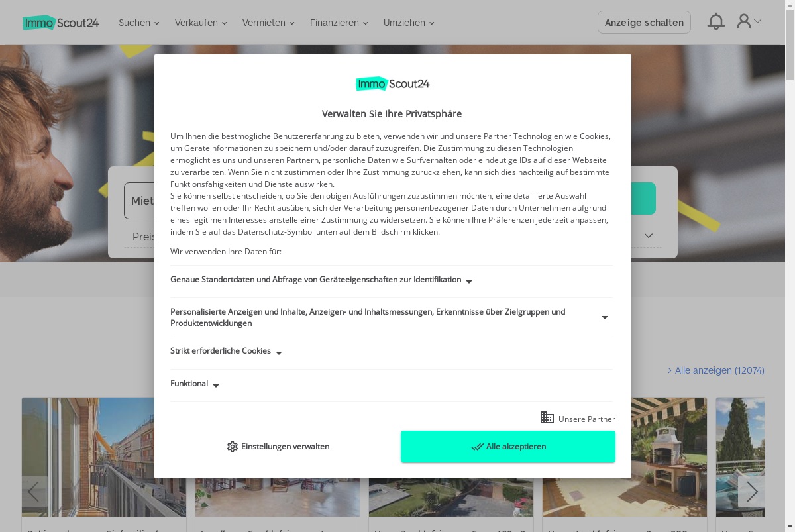Open the balcony apartment listing thumbnail
The width and height of the screenshot is (795, 532).
[x=104, y=456]
